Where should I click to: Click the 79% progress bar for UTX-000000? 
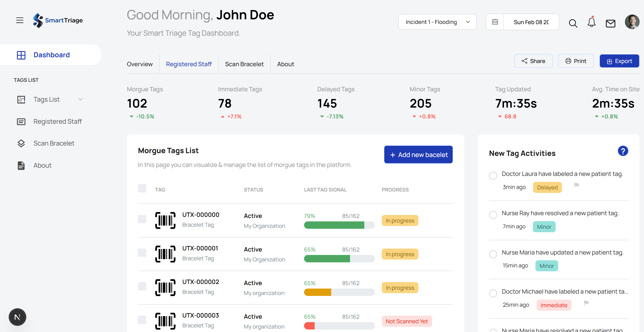[x=339, y=225]
